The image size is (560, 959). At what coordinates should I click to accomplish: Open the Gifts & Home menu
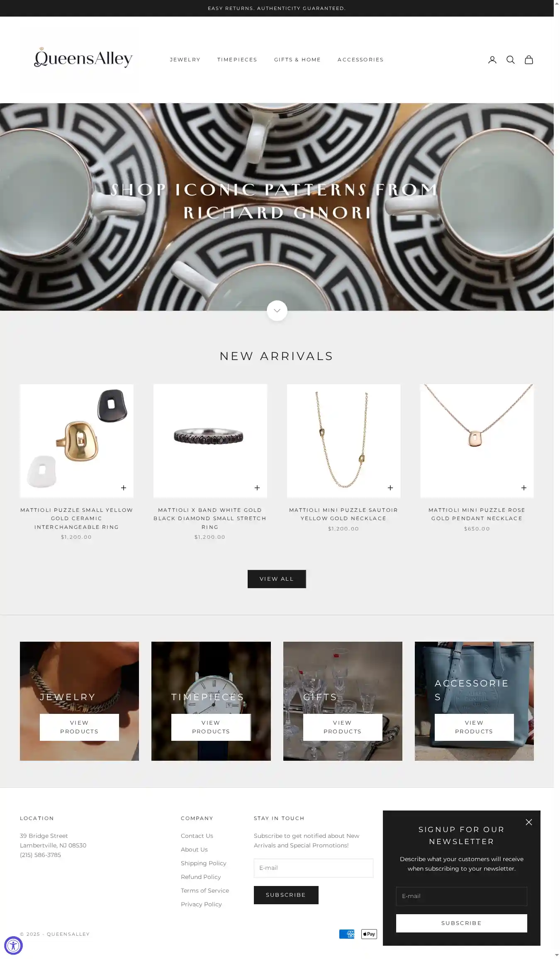tap(297, 60)
